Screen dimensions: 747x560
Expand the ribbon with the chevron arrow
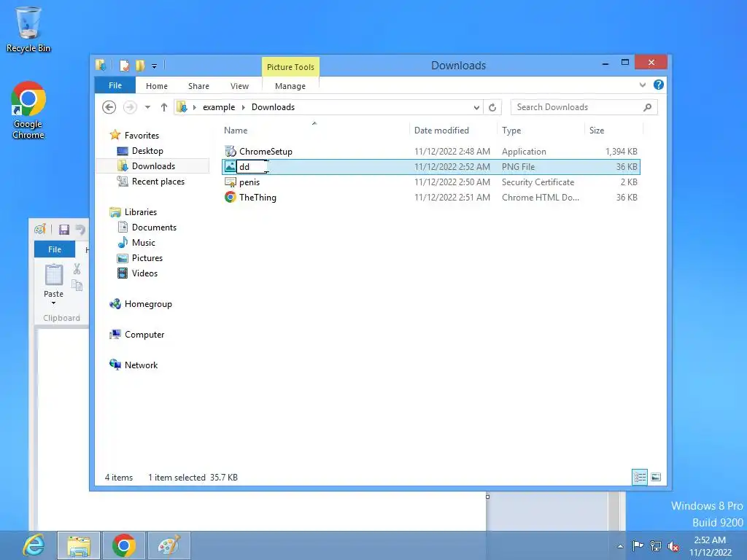pos(643,85)
